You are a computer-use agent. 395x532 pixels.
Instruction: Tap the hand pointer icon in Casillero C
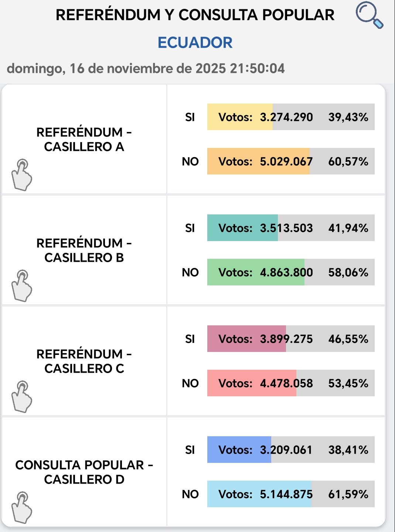tap(21, 397)
